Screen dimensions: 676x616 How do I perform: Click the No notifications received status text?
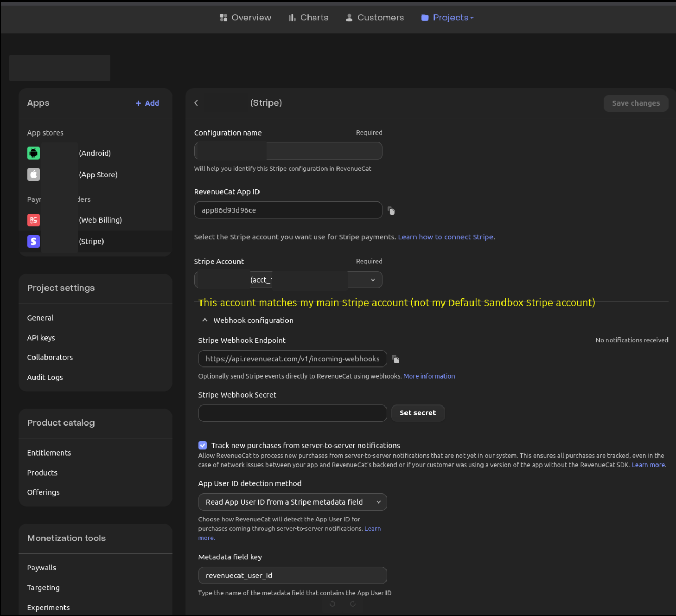632,340
